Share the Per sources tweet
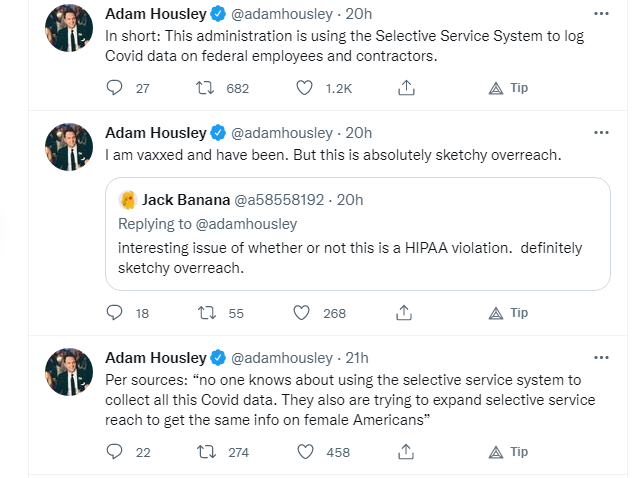Image resolution: width=634 pixels, height=478 pixels. click(406, 451)
